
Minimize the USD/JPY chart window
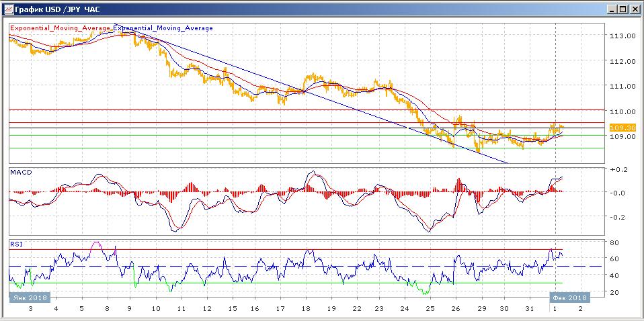point(612,9)
